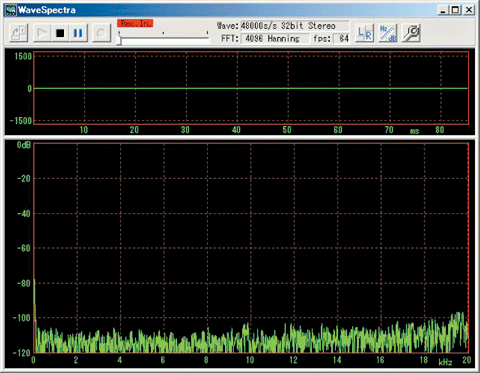Viewport: 480px width, 373px height.
Task: Click the -100 dB label on spectrum axis
Action: coord(22,318)
